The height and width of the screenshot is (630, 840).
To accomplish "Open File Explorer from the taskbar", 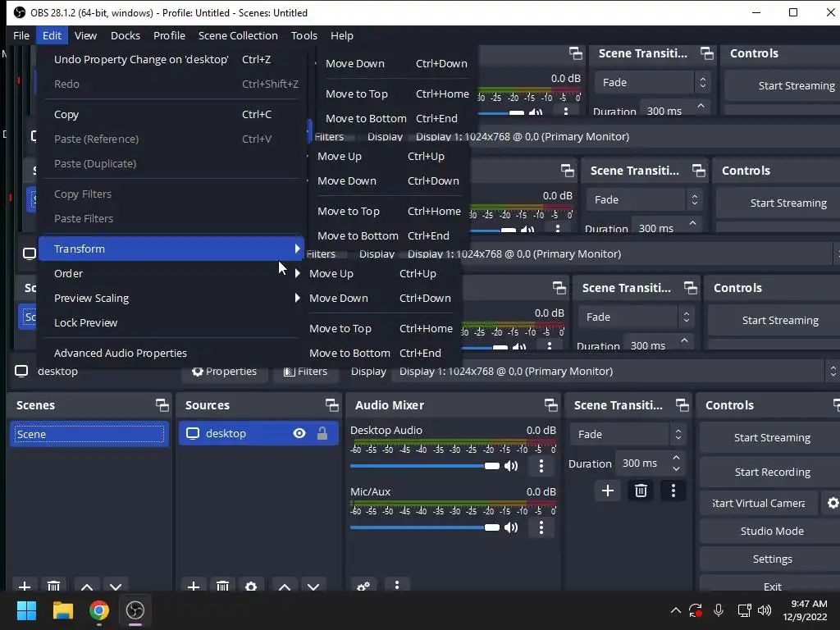I will [63, 610].
